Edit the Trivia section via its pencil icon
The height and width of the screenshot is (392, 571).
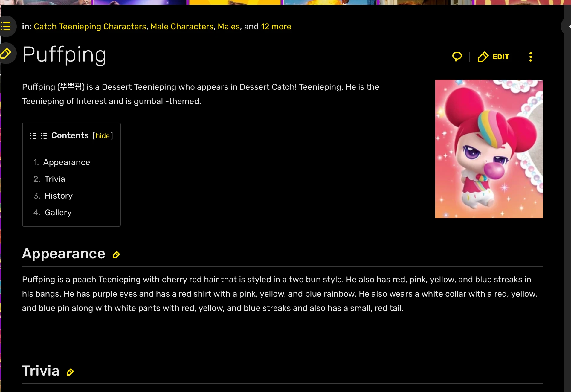pos(70,372)
